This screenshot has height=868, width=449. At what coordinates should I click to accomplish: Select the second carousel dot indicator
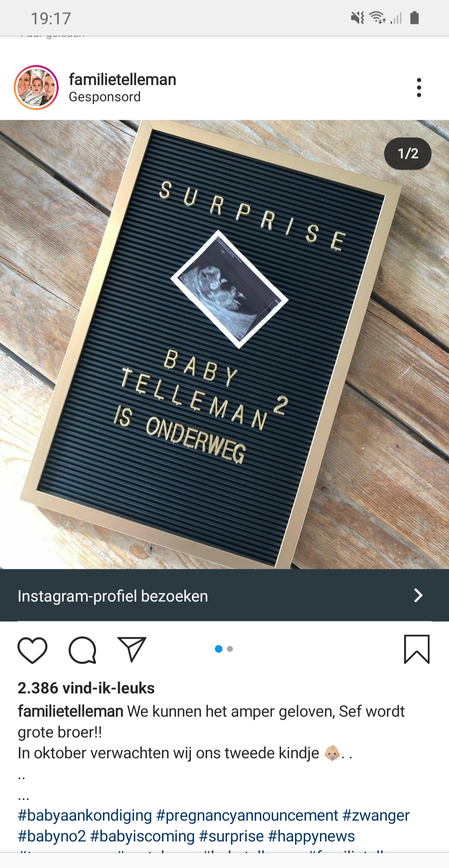230,649
